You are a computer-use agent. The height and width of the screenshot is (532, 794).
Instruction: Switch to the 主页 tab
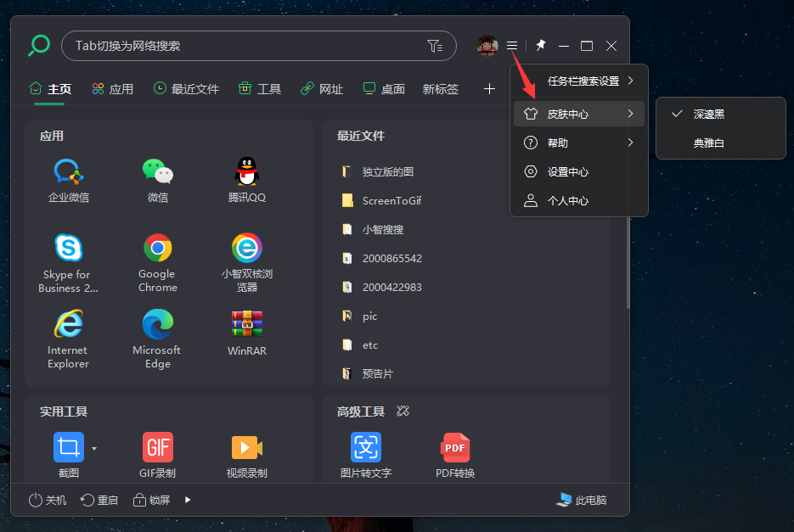(x=50, y=89)
